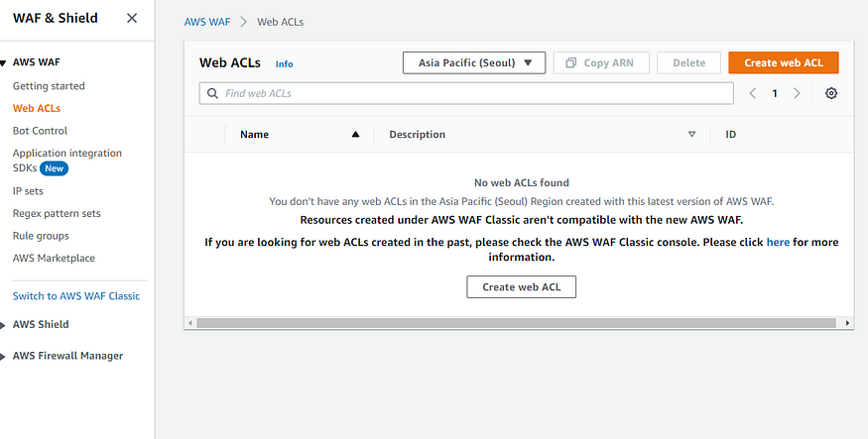
Task: Expand the AWS Firewall Manager section
Action: (3, 356)
